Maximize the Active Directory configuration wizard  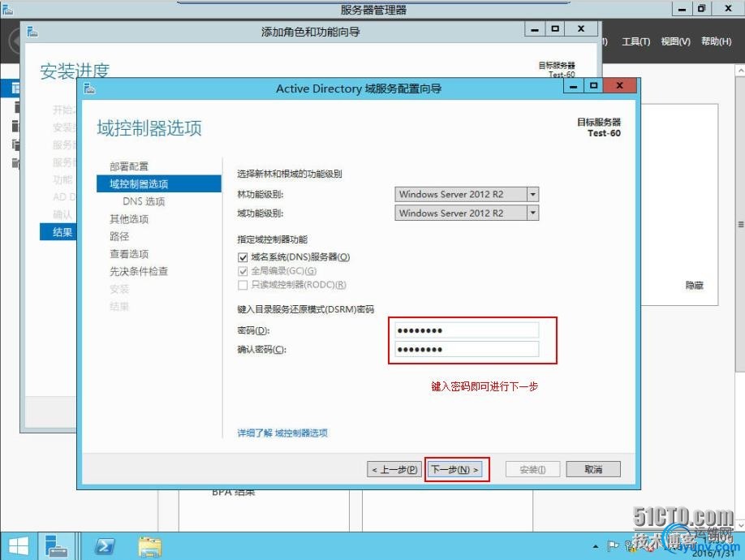tap(593, 86)
